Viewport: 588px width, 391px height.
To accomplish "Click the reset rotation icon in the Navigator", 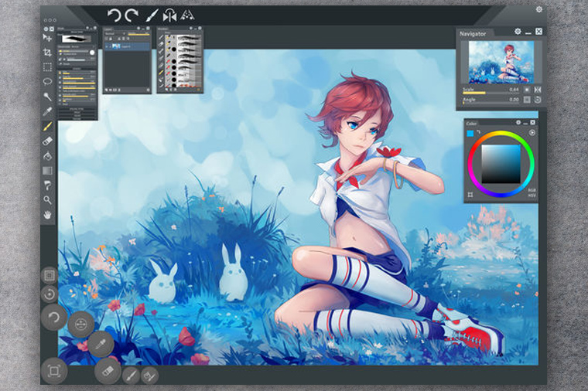I will [538, 100].
